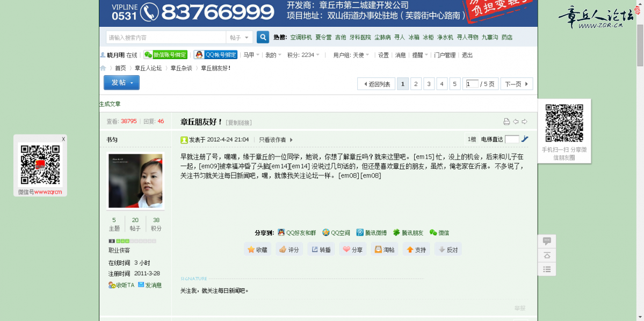Click hot search term 空调移机
Viewport: 644px width, 321px height.
(301, 38)
